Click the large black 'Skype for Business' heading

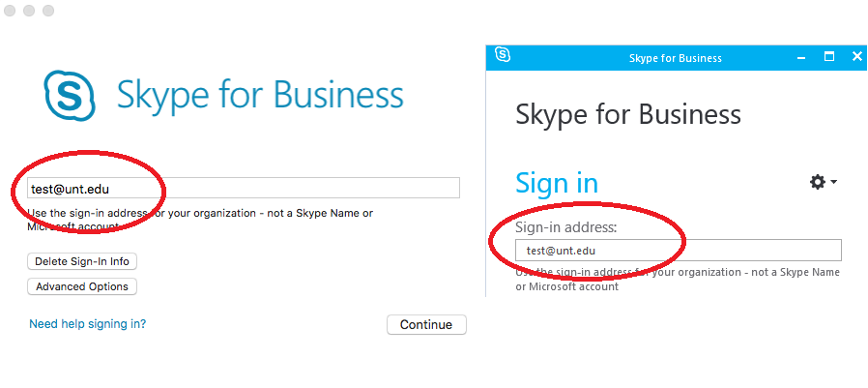[628, 115]
